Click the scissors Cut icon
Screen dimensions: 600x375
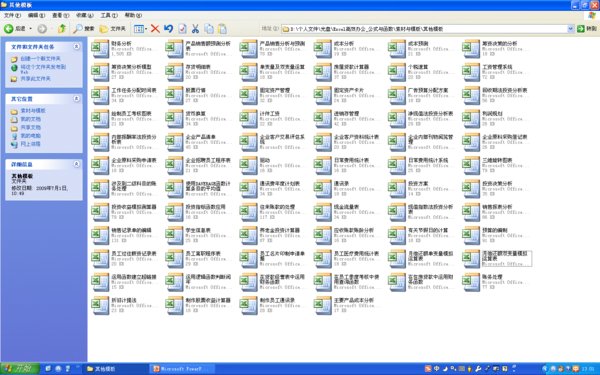tap(195, 29)
